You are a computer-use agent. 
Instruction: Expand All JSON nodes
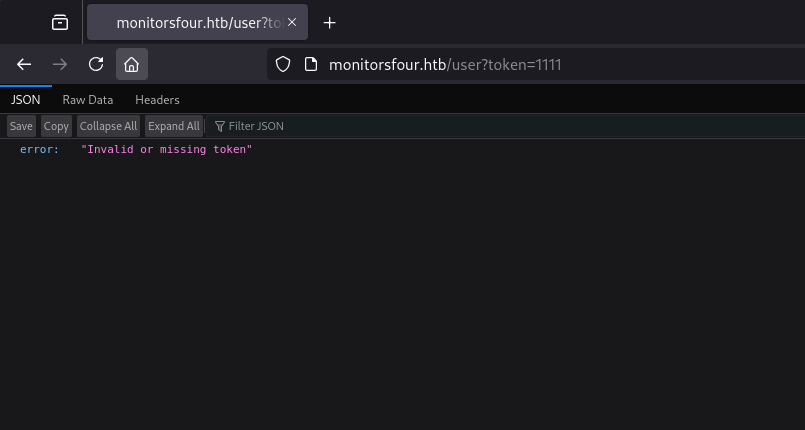tap(174, 126)
